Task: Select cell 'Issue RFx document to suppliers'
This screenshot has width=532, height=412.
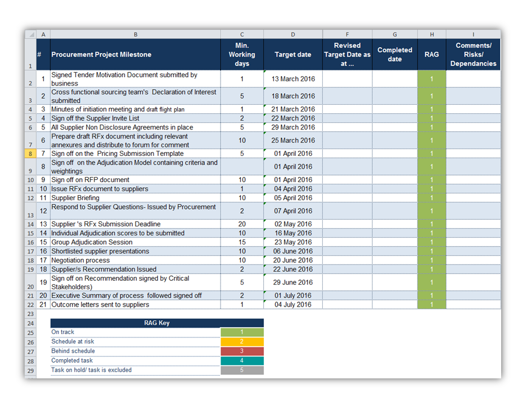Action: coord(135,189)
